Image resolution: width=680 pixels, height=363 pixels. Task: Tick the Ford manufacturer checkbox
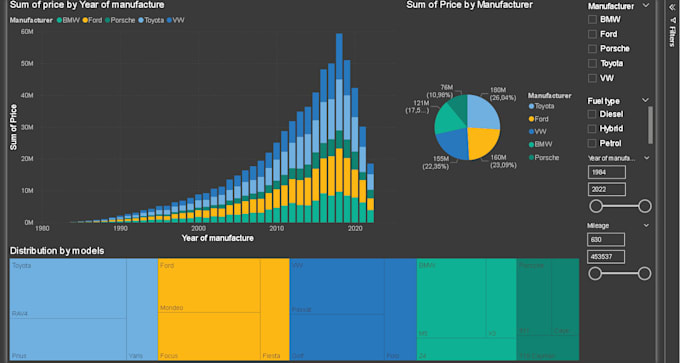pyautogui.click(x=592, y=34)
